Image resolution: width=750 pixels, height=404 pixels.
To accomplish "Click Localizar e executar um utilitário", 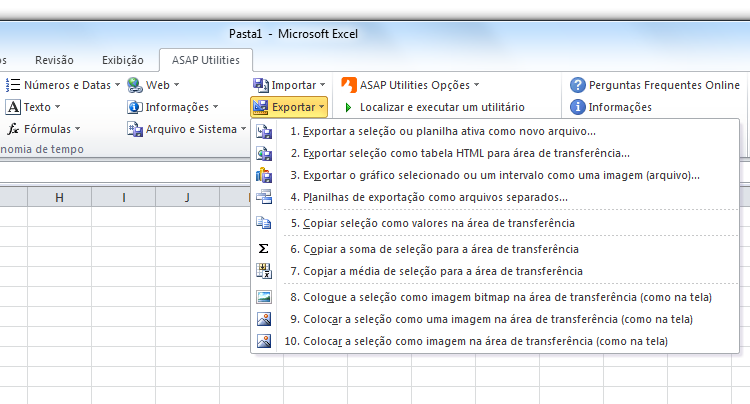I will tap(442, 107).
